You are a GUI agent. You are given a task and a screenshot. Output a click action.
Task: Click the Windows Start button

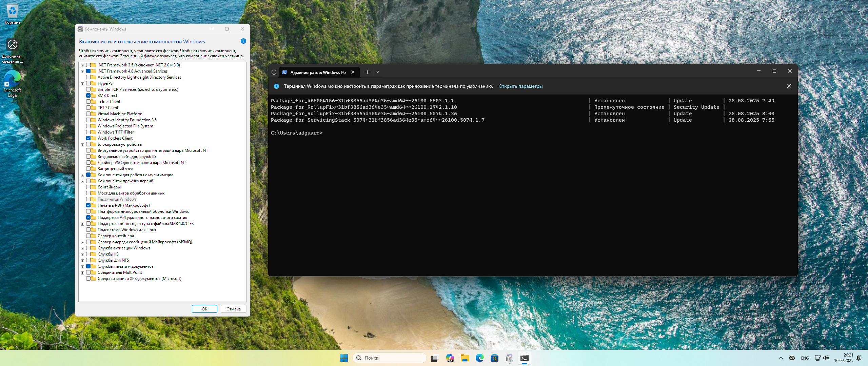[344, 358]
